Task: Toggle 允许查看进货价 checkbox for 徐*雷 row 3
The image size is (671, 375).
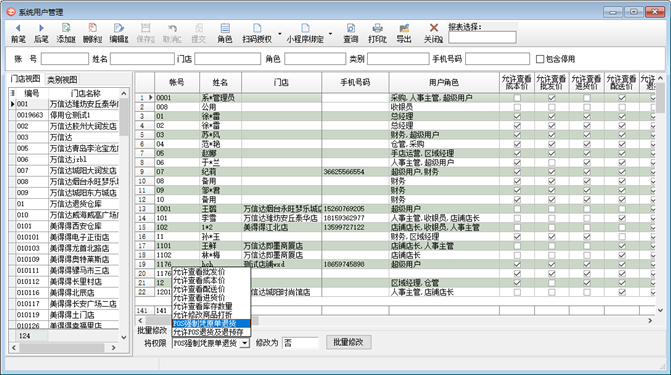Action: (x=587, y=116)
